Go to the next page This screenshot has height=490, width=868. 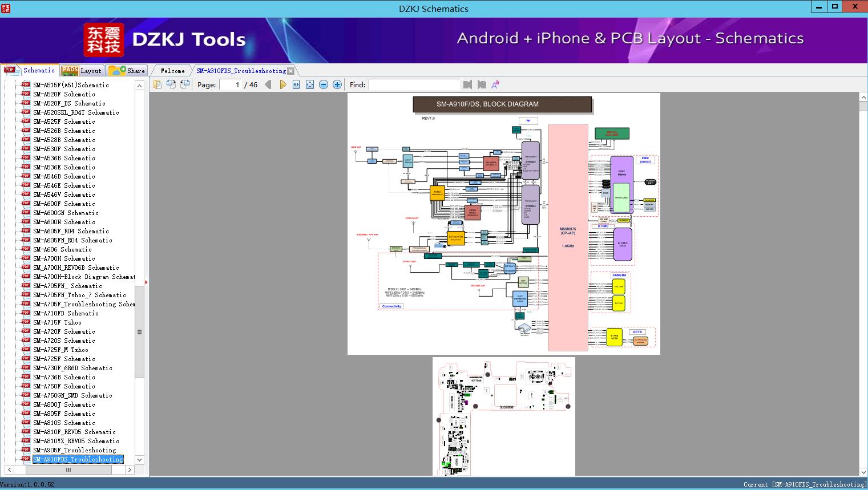[282, 84]
